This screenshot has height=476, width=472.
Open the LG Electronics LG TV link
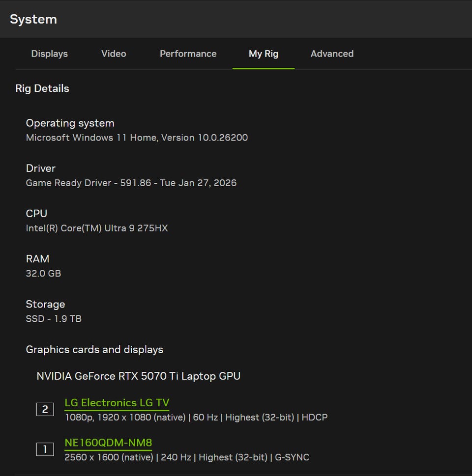click(117, 403)
